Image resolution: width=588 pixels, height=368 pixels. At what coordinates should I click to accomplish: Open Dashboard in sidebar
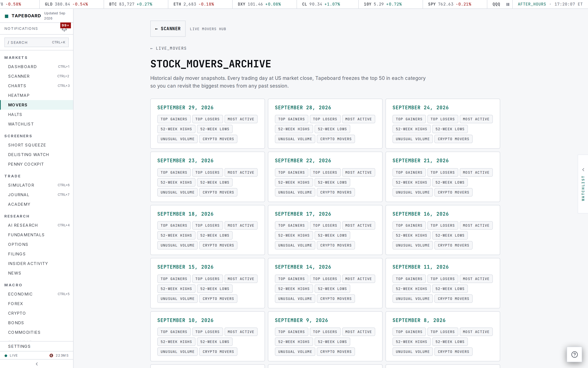[37, 67]
